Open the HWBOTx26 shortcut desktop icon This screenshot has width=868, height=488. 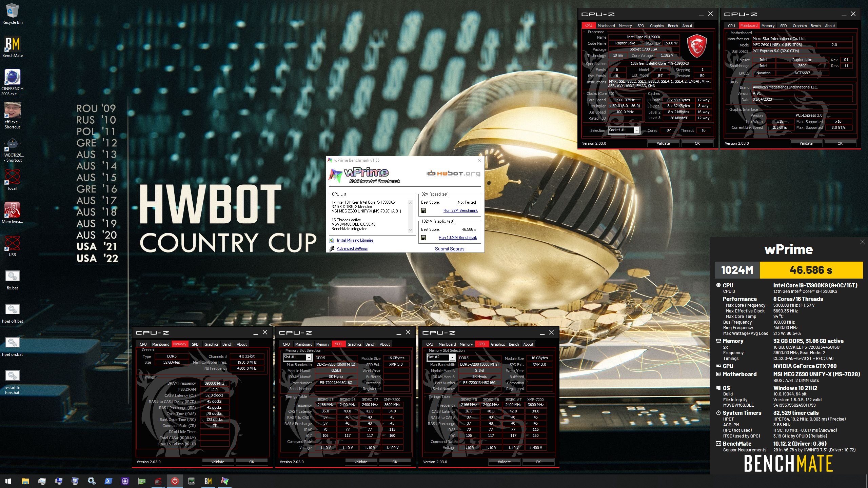tap(12, 149)
